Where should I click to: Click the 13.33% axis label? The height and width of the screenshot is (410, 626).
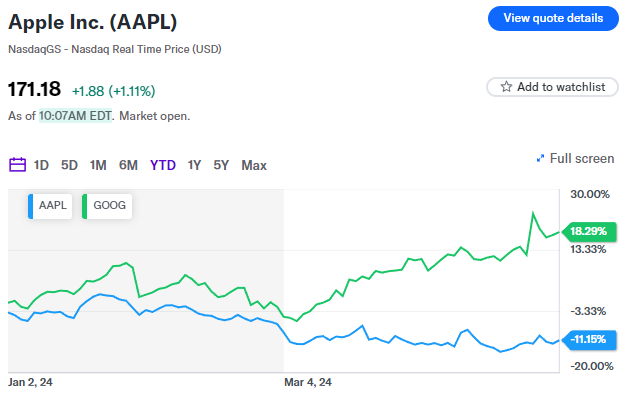click(588, 250)
